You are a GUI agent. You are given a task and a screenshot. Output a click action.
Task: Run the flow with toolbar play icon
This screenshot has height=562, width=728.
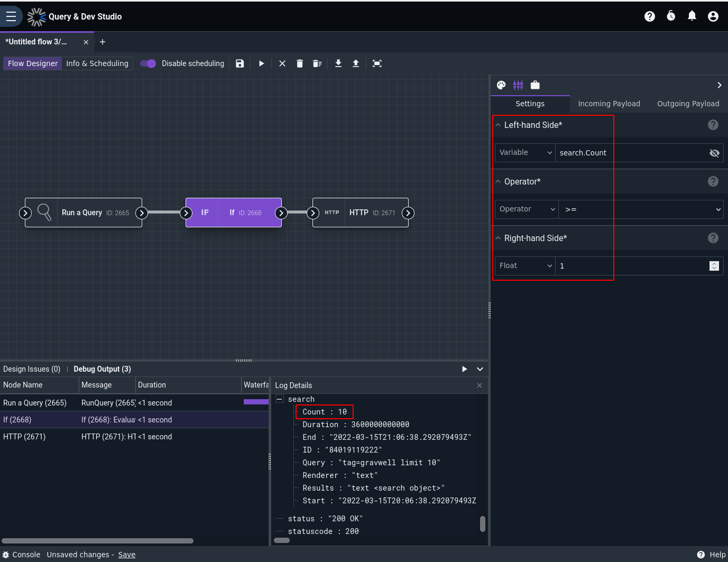point(261,63)
